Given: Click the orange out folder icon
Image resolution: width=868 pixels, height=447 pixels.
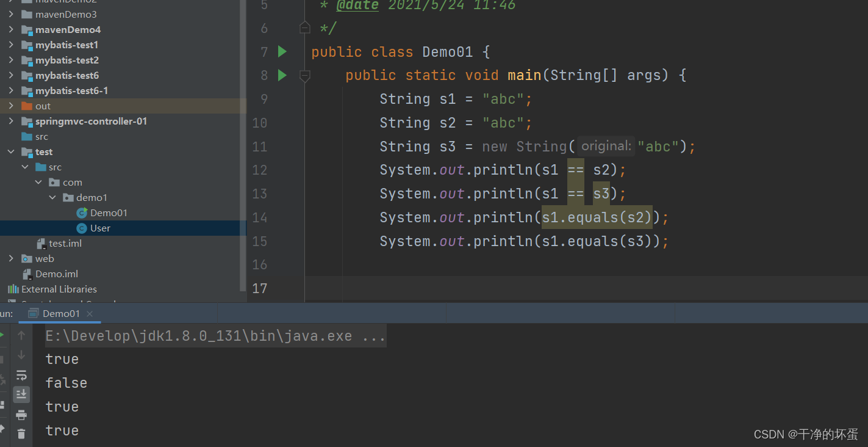Looking at the screenshot, I should 27,106.
